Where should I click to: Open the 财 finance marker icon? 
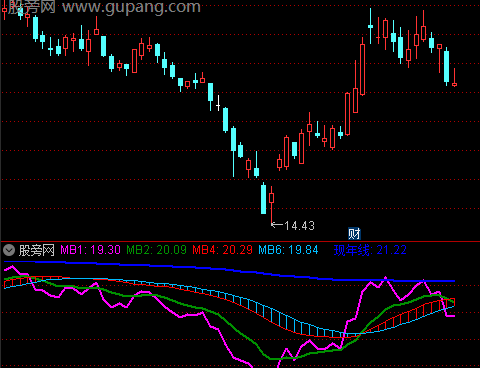coord(354,234)
